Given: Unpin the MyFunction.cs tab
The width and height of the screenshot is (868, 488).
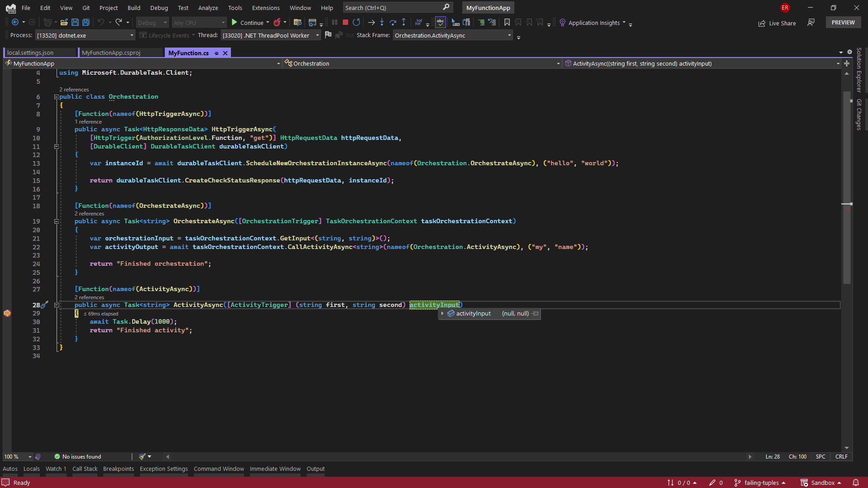Looking at the screenshot, I should pyautogui.click(x=216, y=53).
